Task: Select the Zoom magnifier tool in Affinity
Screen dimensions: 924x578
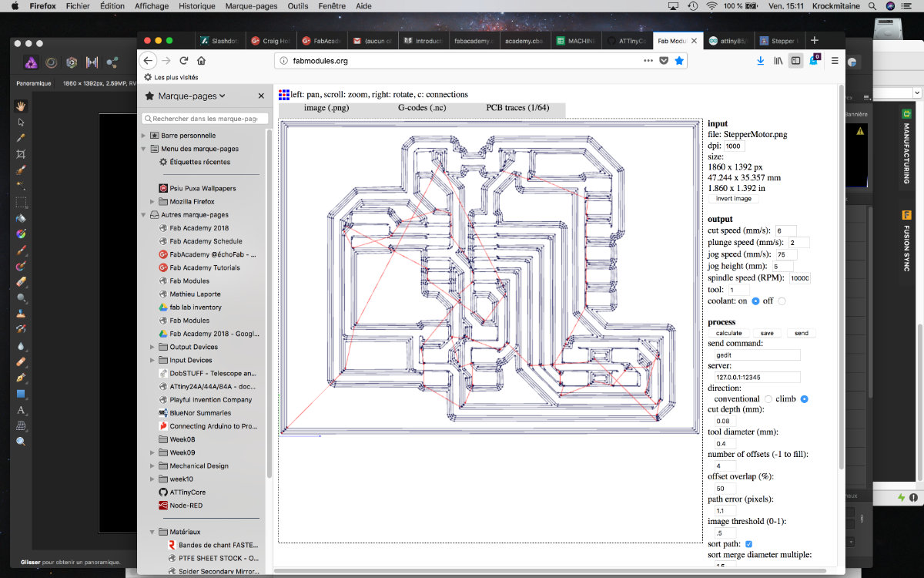Action: tap(21, 442)
